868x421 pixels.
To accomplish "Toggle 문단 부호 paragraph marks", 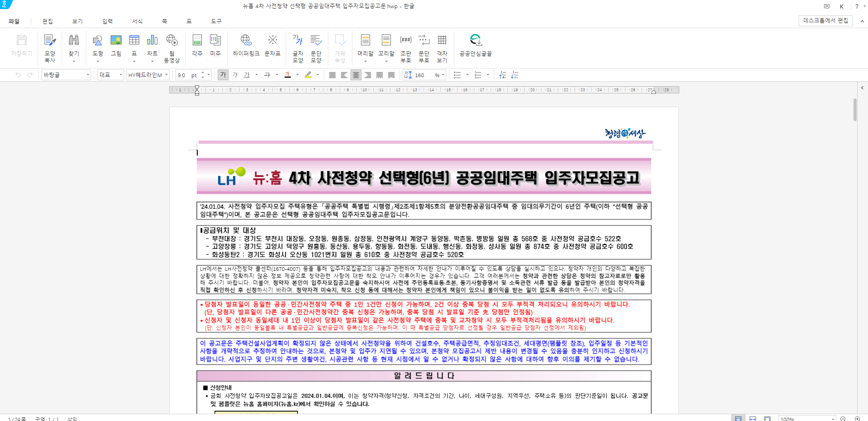I will [424, 48].
